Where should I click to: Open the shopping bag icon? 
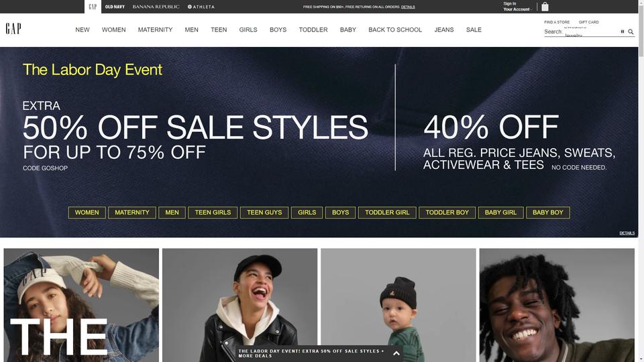coord(545,7)
